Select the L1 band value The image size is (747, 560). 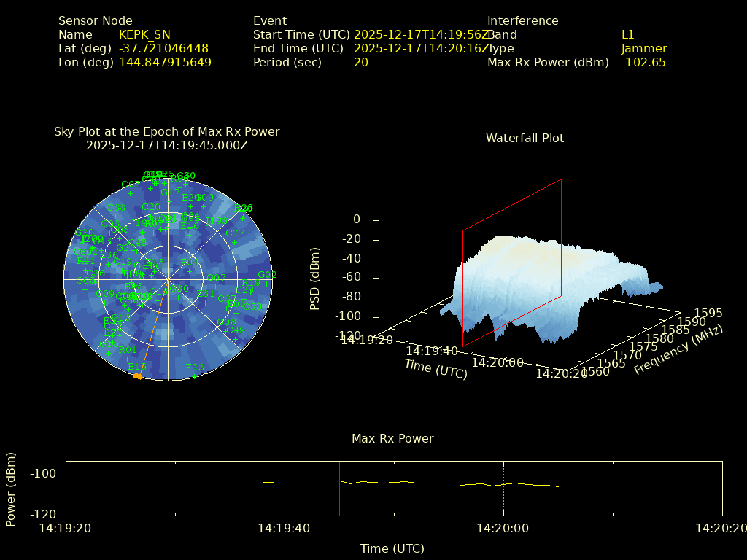coord(627,34)
